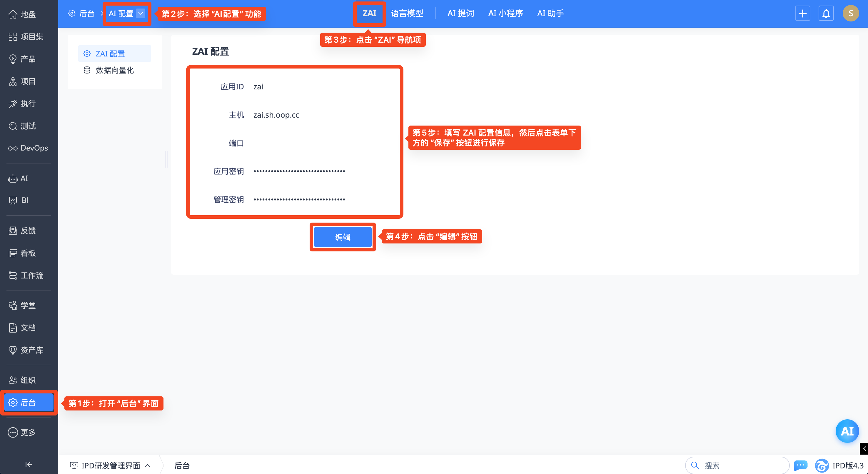Expand the AI 配置 dropdown arrow
The height and width of the screenshot is (474, 868).
141,14
